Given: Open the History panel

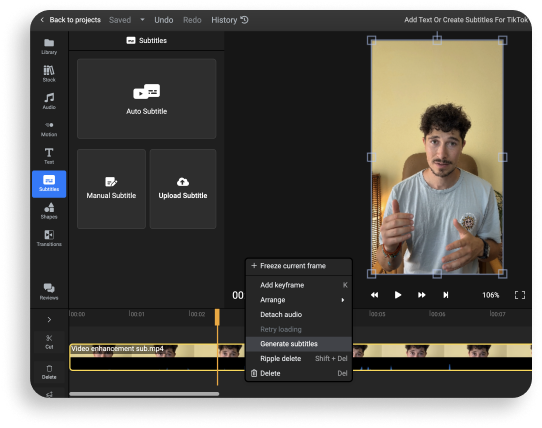Looking at the screenshot, I should pyautogui.click(x=230, y=20).
